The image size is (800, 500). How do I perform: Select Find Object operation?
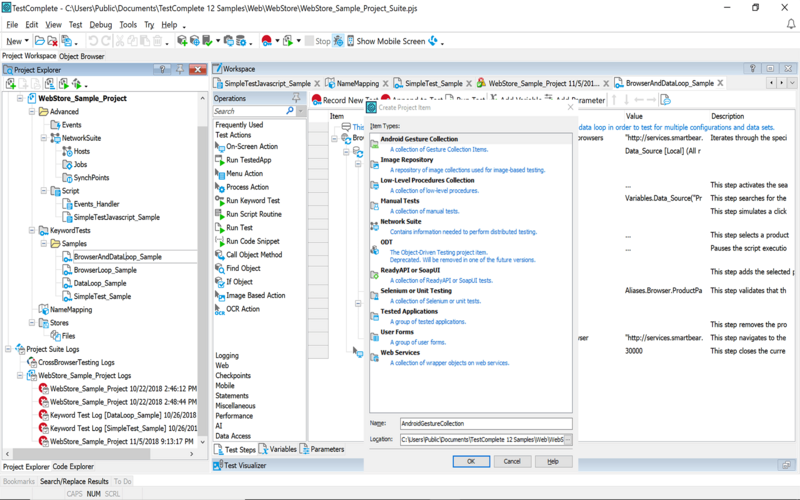coord(243,268)
